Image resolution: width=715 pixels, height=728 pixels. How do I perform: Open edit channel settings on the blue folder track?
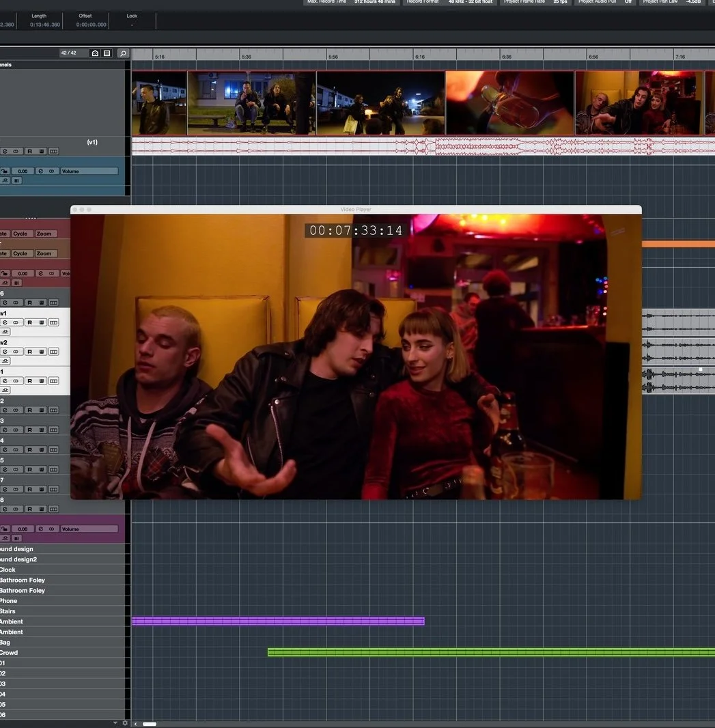[x=41, y=171]
